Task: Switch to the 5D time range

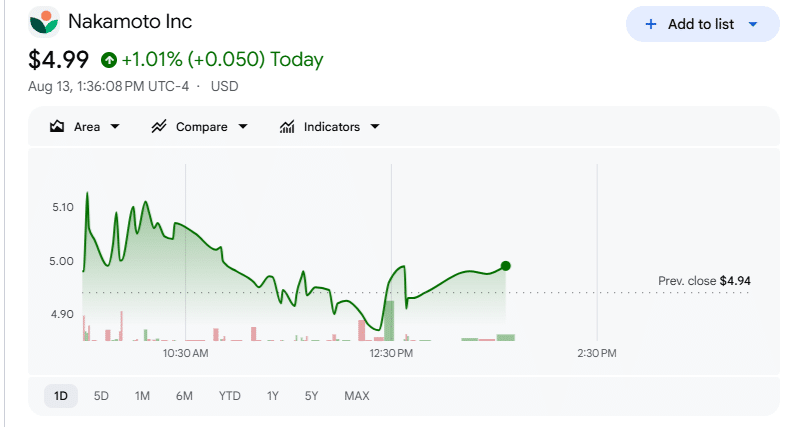Action: pyautogui.click(x=101, y=396)
